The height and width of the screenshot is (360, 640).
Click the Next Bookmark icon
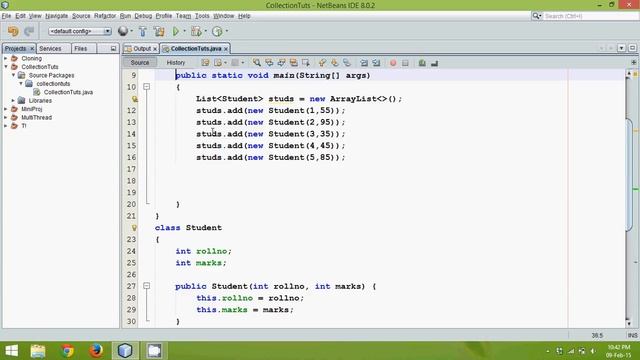click(335, 62)
